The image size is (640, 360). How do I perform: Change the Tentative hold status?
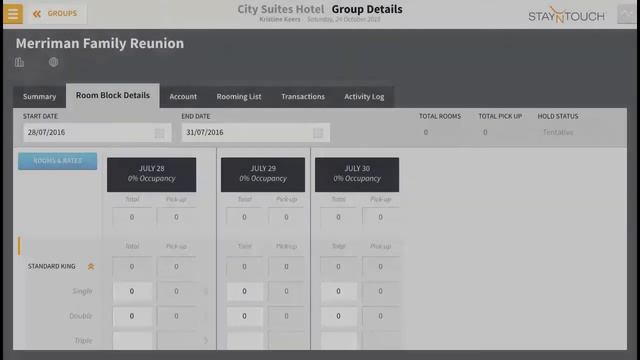(x=558, y=132)
